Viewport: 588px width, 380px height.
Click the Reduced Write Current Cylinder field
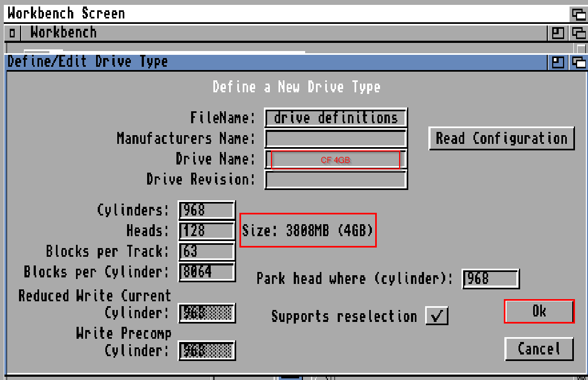click(x=206, y=313)
